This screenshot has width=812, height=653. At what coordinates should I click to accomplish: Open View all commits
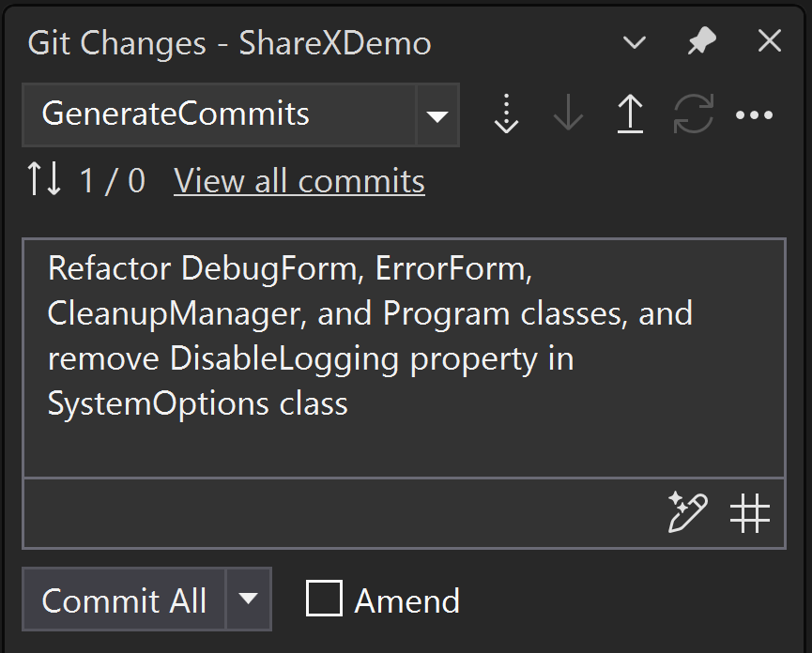299,180
